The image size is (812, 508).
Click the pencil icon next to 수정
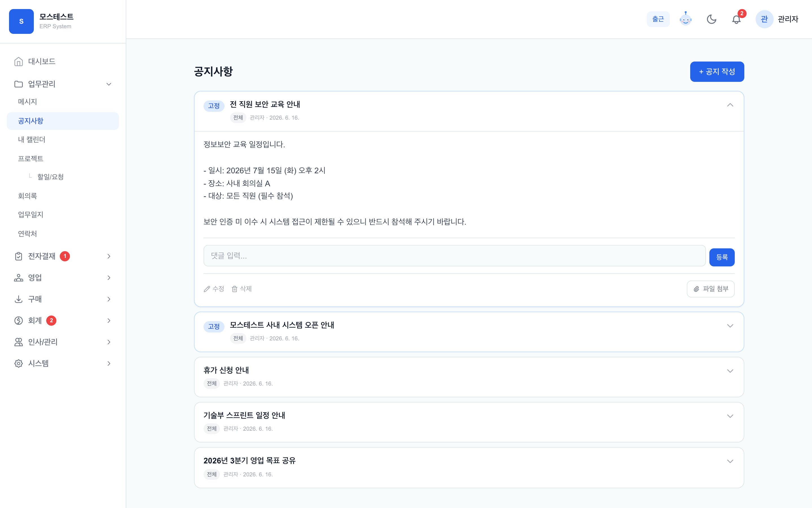207,289
